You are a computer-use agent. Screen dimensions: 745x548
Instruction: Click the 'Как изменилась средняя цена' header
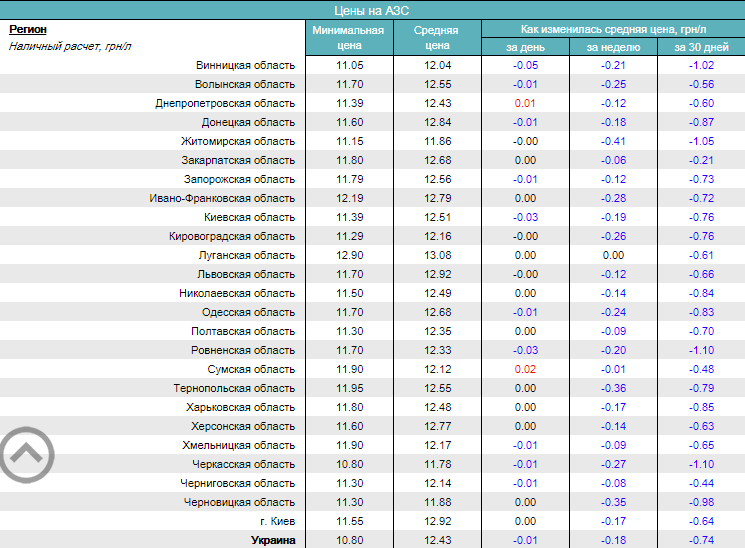pos(613,28)
